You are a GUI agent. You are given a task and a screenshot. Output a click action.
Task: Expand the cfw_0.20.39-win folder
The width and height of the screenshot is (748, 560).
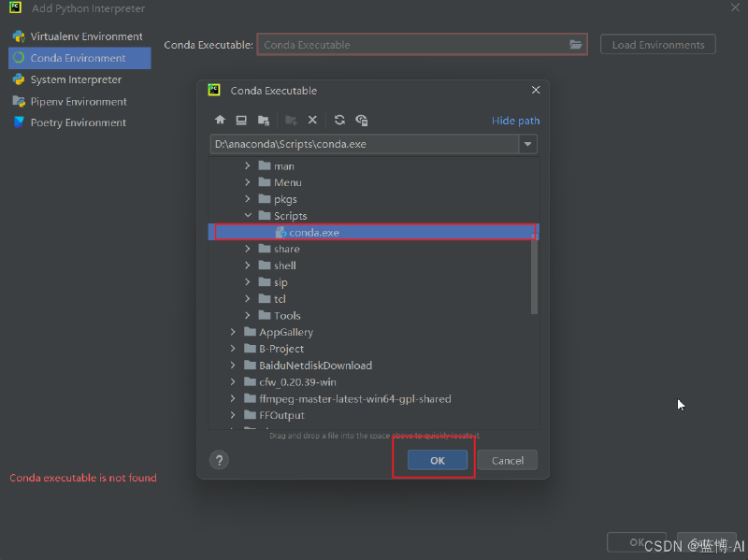click(233, 382)
